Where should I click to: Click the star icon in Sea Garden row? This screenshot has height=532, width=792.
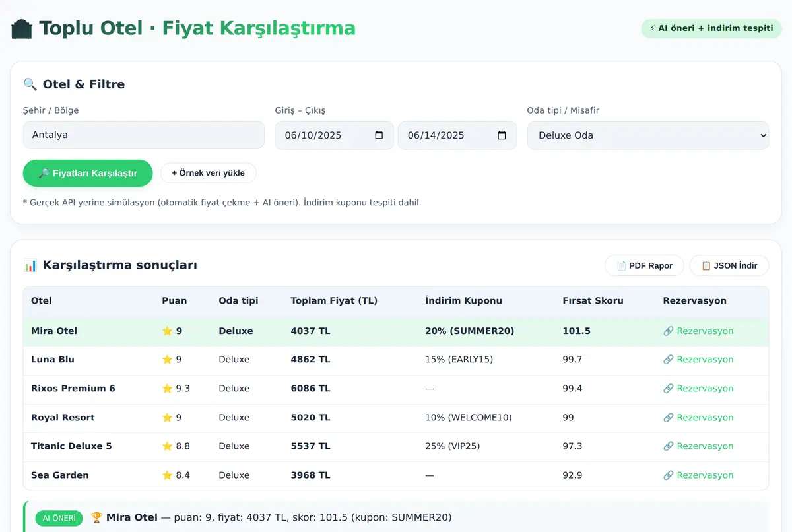[x=167, y=475]
